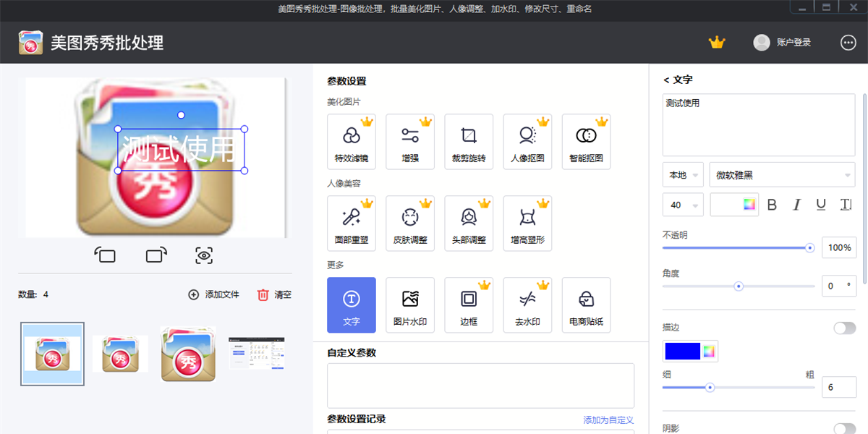The height and width of the screenshot is (434, 868).
Task: Click the 测试使用 text input box
Action: tap(759, 124)
